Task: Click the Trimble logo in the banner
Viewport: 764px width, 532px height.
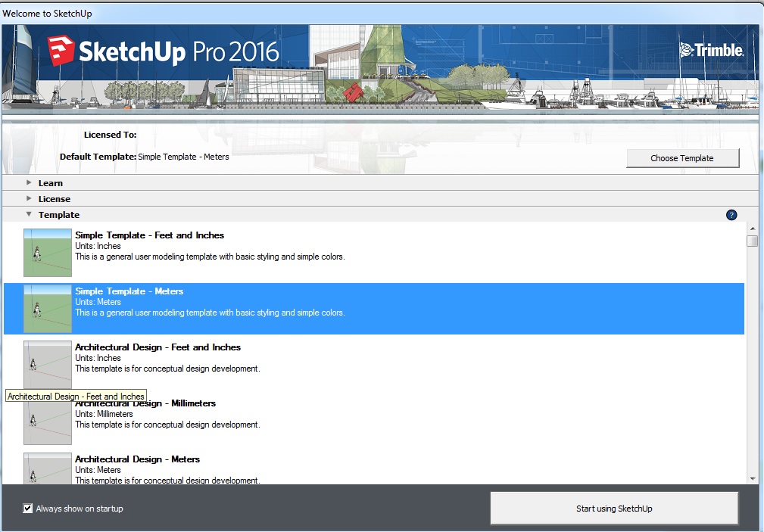Action: click(x=712, y=50)
